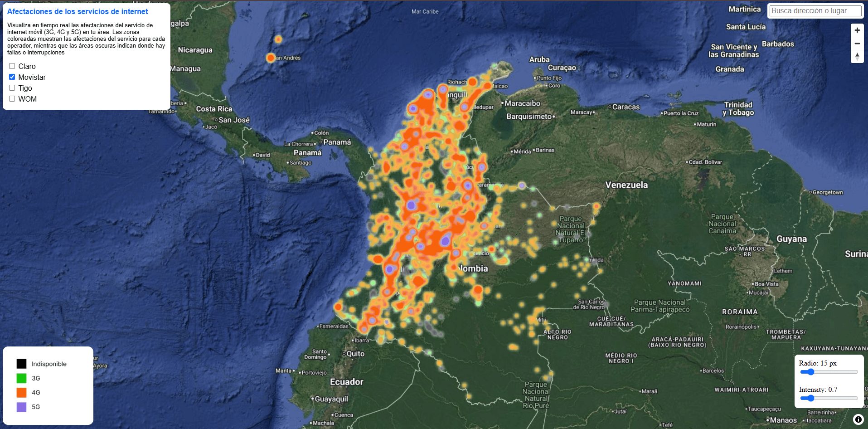Click the panel title Afectaciones de los servicios
This screenshot has width=868, height=429.
(78, 12)
